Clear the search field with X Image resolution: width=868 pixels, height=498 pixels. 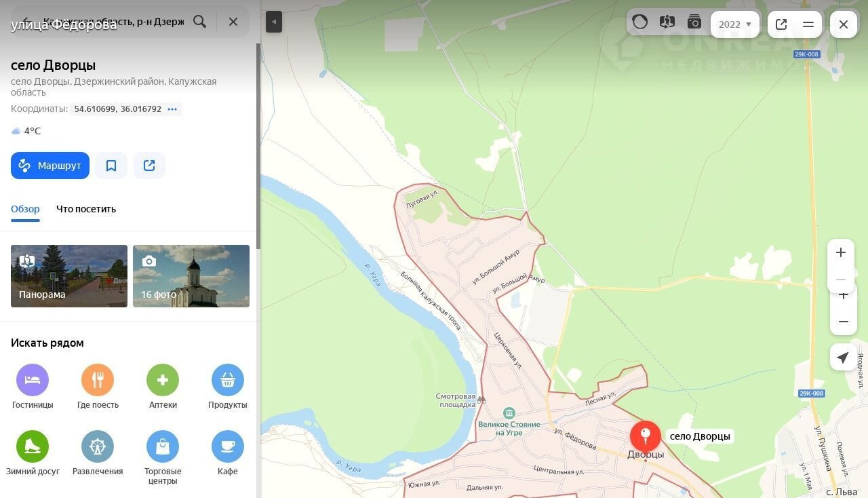(x=233, y=22)
